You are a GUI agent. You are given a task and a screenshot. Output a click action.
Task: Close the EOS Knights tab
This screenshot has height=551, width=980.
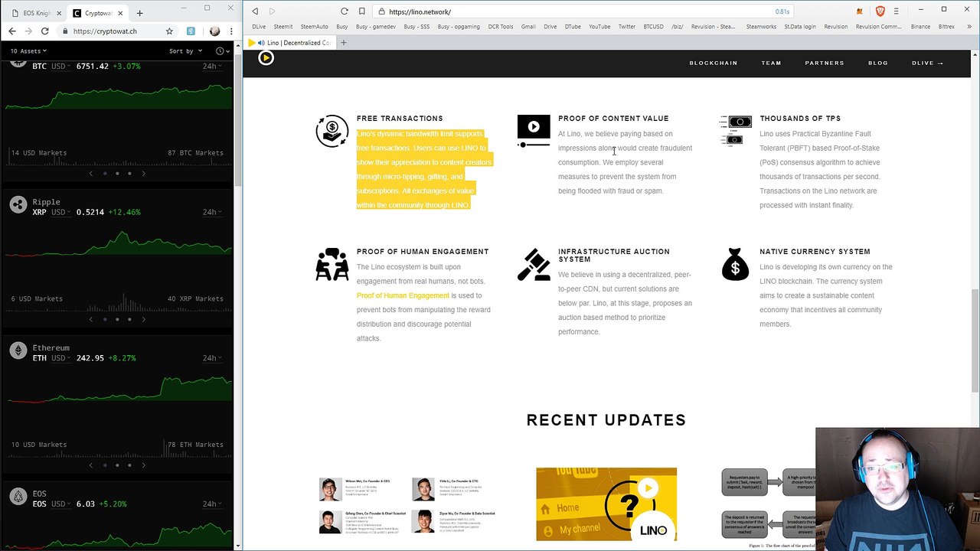tap(58, 13)
